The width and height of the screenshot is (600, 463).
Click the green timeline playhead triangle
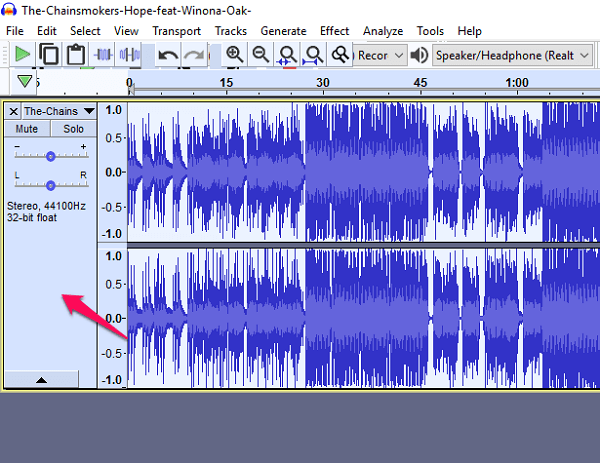(x=25, y=81)
